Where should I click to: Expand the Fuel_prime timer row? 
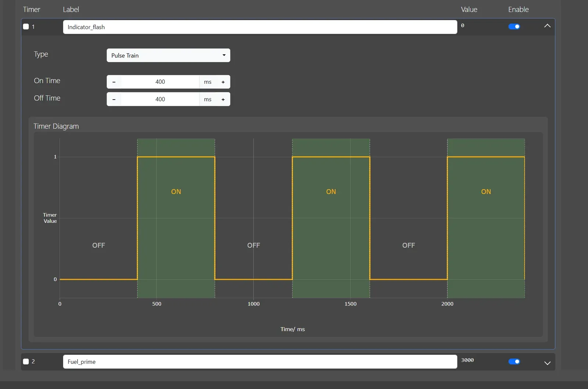(x=547, y=363)
